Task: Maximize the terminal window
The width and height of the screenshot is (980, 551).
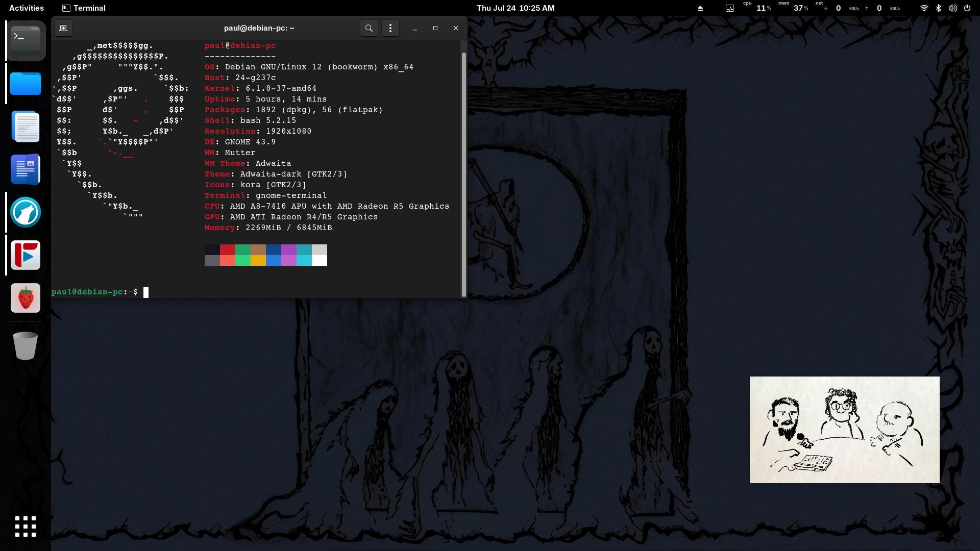Action: [435, 28]
